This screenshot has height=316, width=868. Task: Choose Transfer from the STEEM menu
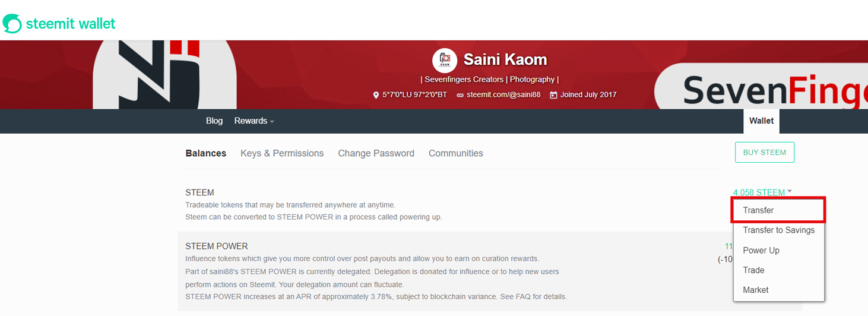[758, 210]
